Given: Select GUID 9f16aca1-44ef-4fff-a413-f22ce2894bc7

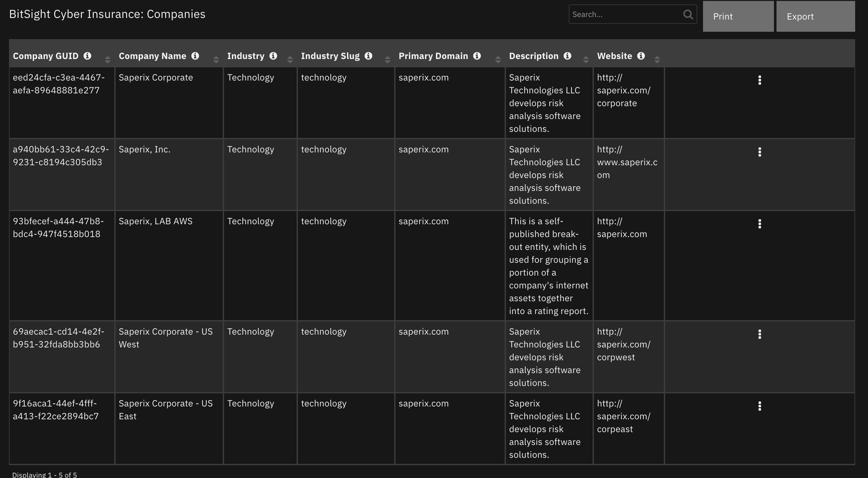Looking at the screenshot, I should pos(56,410).
